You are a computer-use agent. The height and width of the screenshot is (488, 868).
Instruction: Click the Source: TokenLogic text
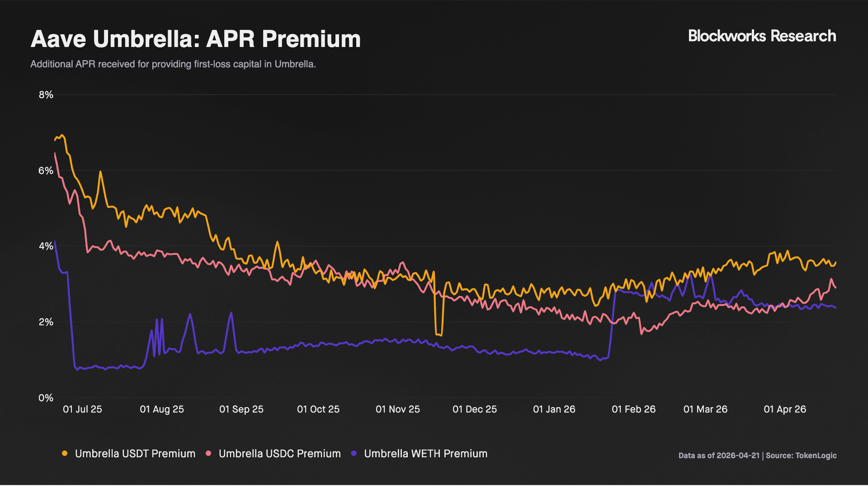tap(801, 455)
